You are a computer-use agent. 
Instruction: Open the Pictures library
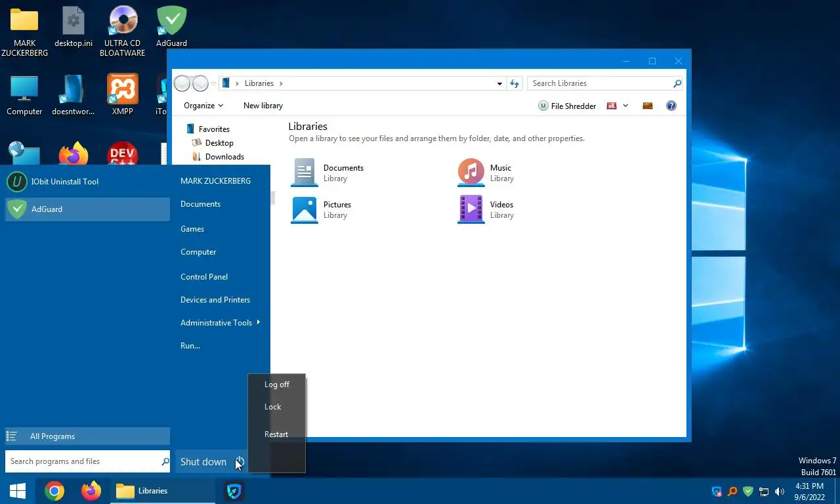[322, 210]
